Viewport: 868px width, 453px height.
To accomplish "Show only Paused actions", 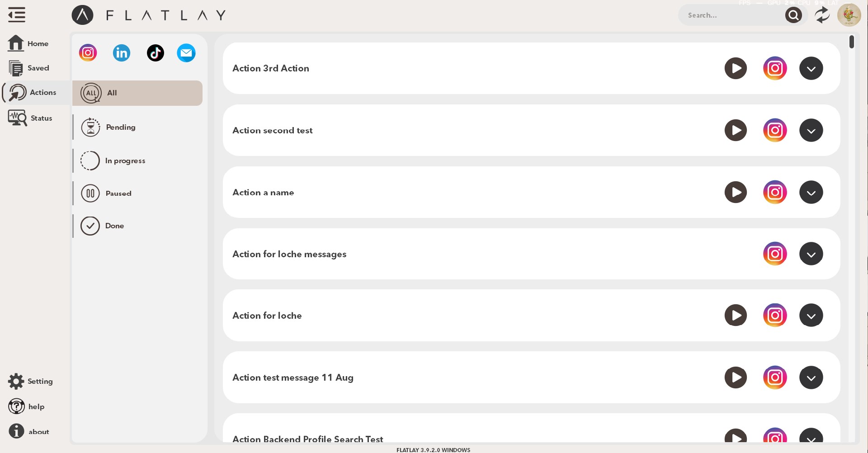I will pos(118,193).
